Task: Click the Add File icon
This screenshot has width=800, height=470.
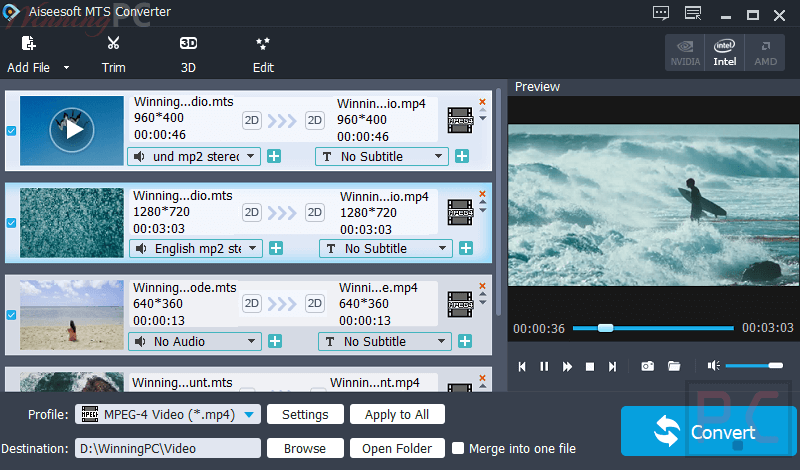Action: [29, 43]
